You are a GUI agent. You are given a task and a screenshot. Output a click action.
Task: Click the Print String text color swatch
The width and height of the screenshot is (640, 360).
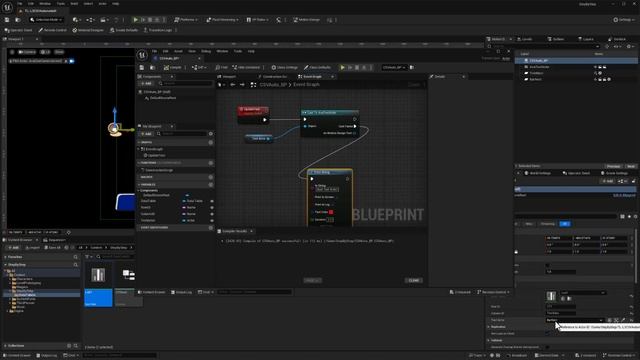point(331,212)
